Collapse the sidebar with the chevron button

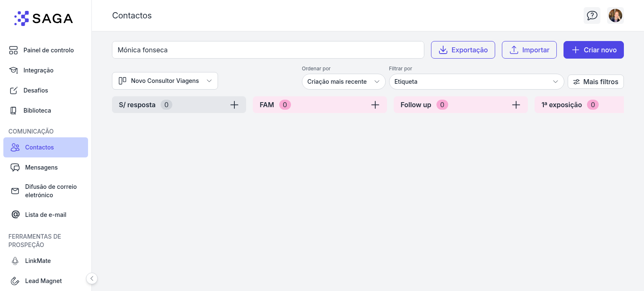tap(92, 278)
